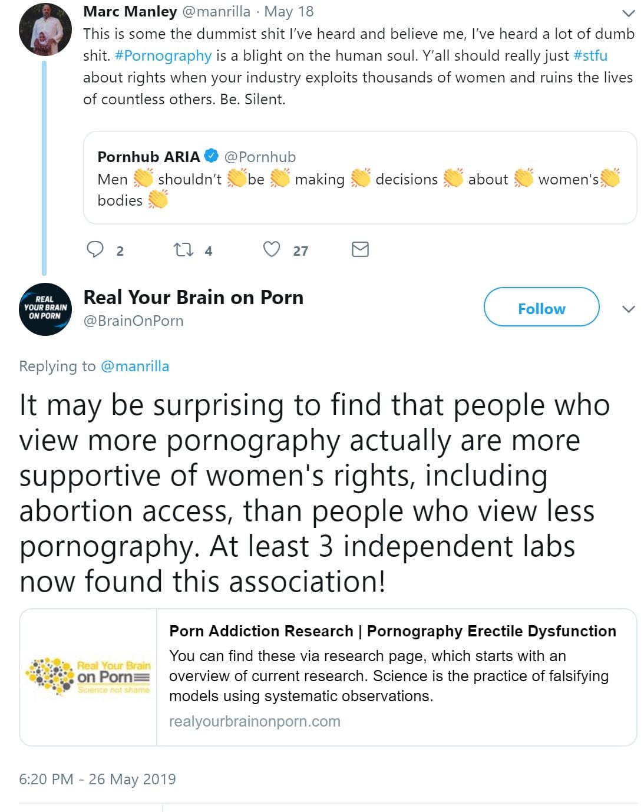
Task: Click the Marc Manley display name
Action: click(x=130, y=11)
